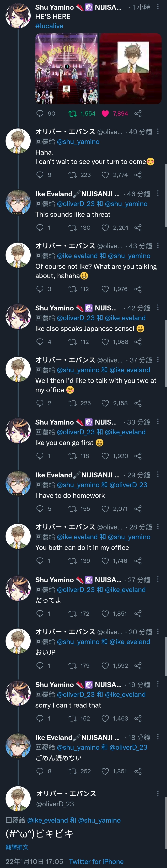Like Ike's "This sounds like a threat" reply
167x868 pixels.
105,228
